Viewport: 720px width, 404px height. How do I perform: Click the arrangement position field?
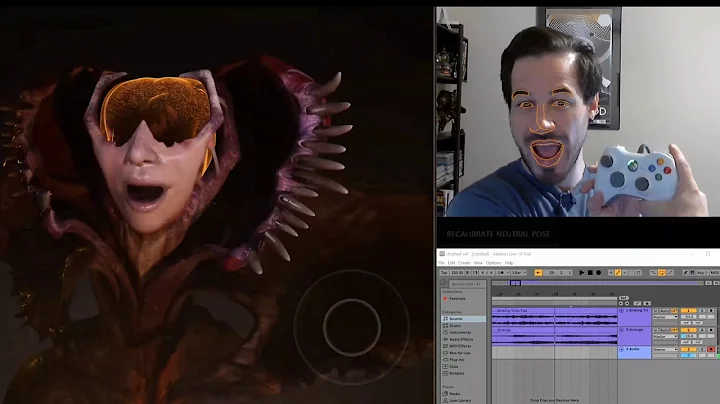pyautogui.click(x=558, y=273)
